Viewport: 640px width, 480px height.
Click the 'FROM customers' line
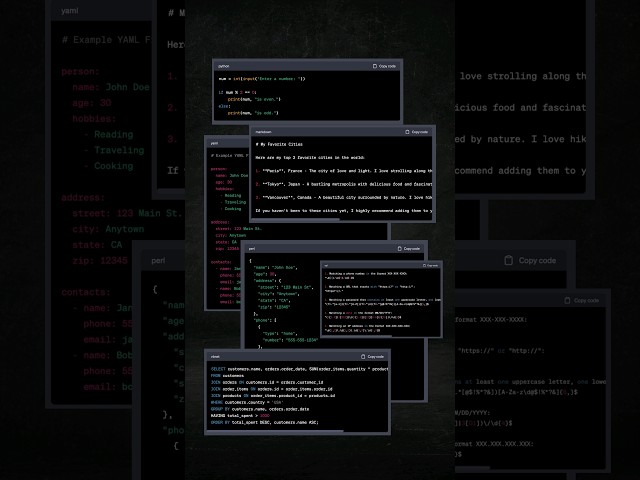point(227,376)
